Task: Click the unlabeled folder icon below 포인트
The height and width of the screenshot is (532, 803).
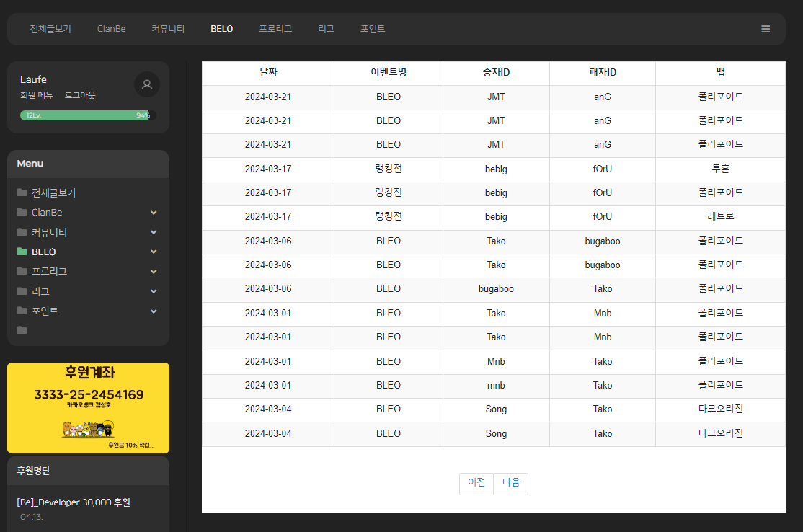Action: (22, 329)
